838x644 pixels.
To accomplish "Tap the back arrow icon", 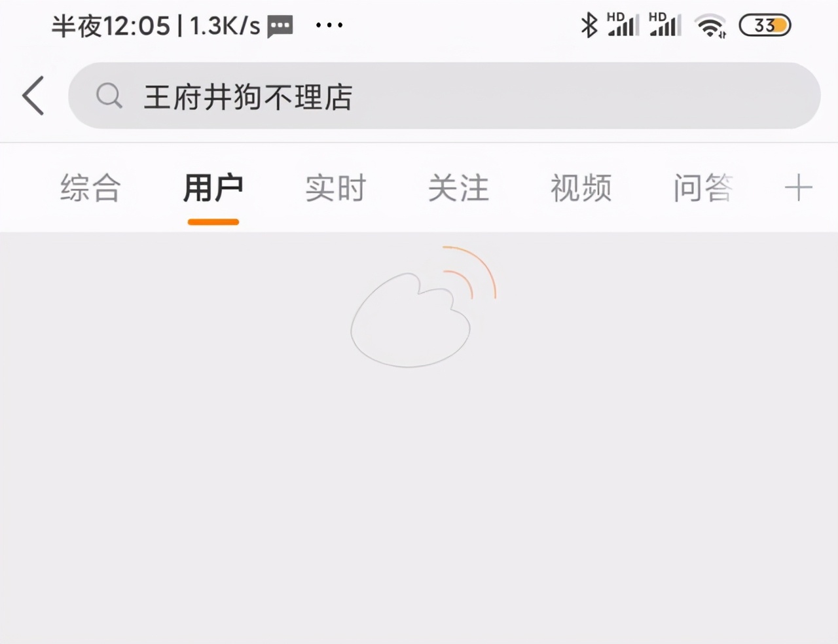I will pyautogui.click(x=33, y=96).
